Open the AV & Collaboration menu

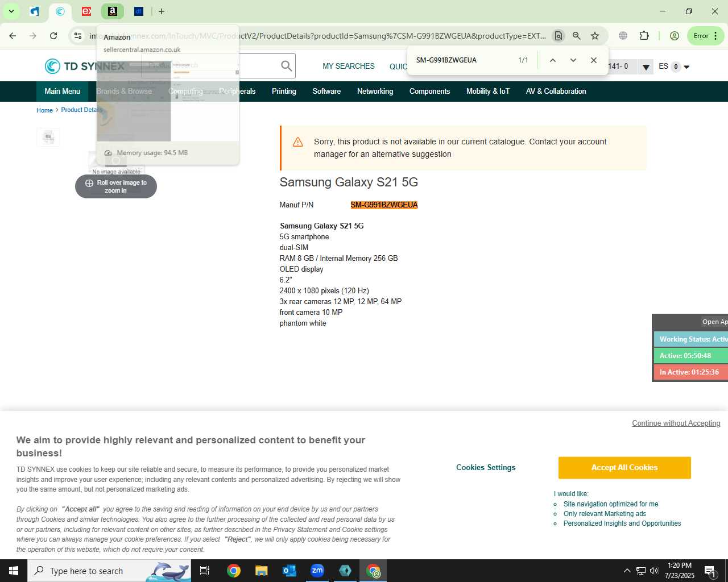pos(556,91)
